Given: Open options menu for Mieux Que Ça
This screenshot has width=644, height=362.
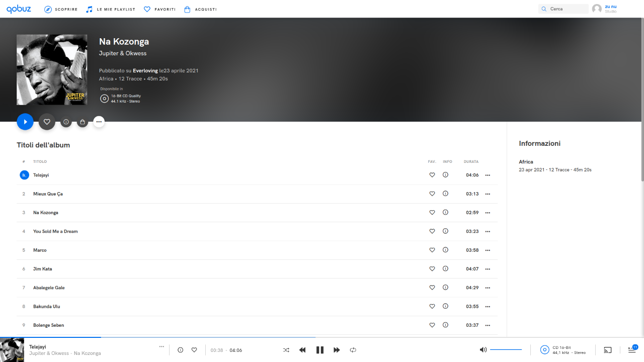Looking at the screenshot, I should (x=488, y=194).
